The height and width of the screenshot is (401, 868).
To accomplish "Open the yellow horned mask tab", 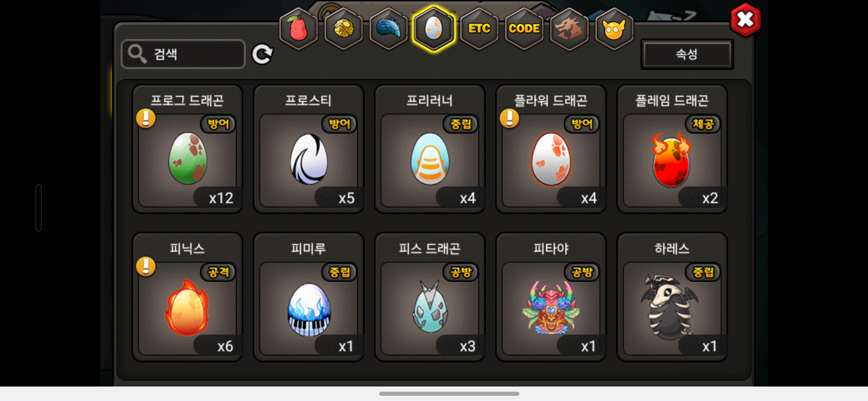I will 614,29.
